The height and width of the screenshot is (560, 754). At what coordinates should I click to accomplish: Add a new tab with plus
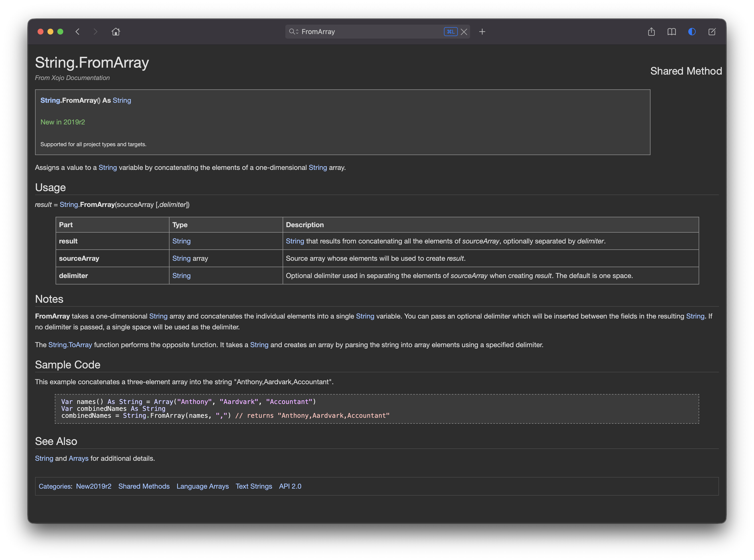pyautogui.click(x=482, y=32)
